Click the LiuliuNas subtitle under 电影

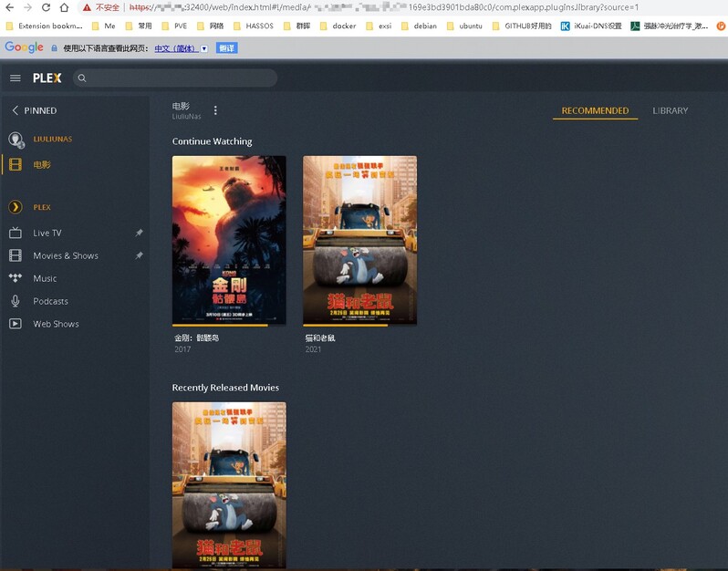[x=187, y=117]
